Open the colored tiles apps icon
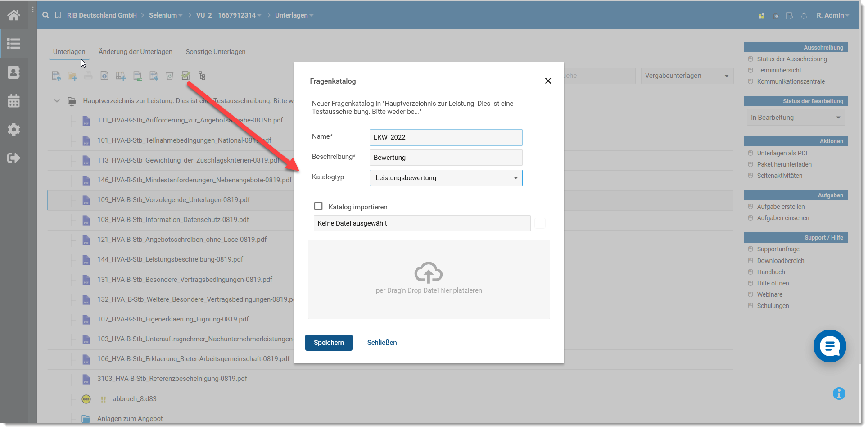 [x=761, y=16]
